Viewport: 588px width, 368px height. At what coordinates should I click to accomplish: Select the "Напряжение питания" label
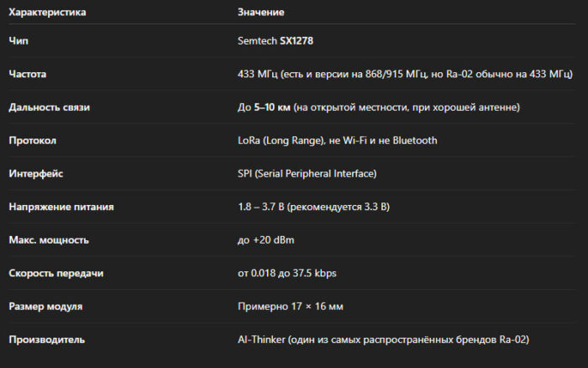point(60,207)
